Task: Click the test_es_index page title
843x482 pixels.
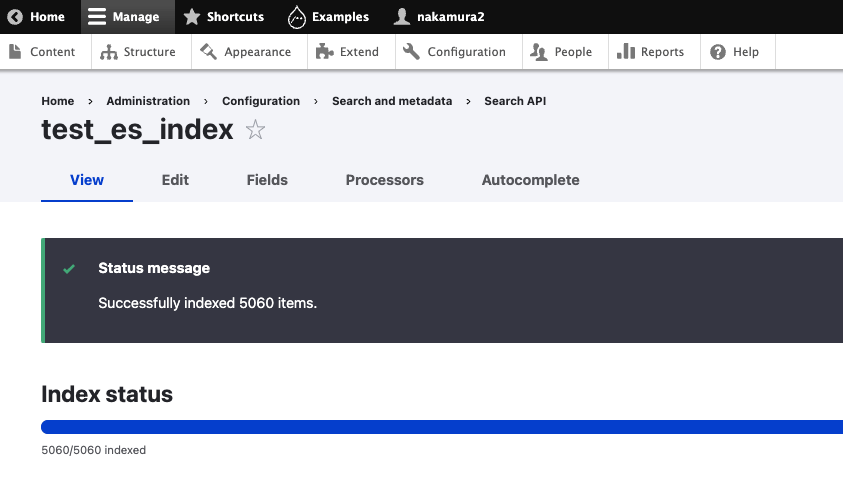Action: coord(137,130)
